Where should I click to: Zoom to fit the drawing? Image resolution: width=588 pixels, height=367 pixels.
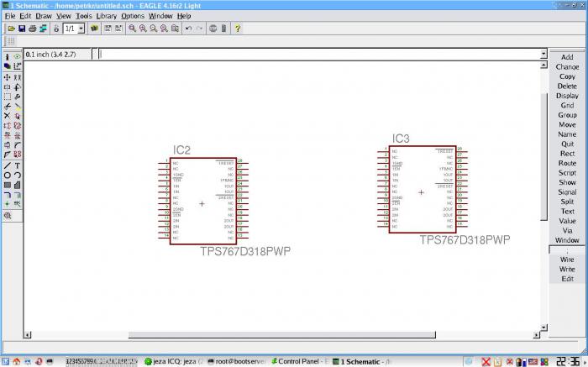[x=133, y=29]
